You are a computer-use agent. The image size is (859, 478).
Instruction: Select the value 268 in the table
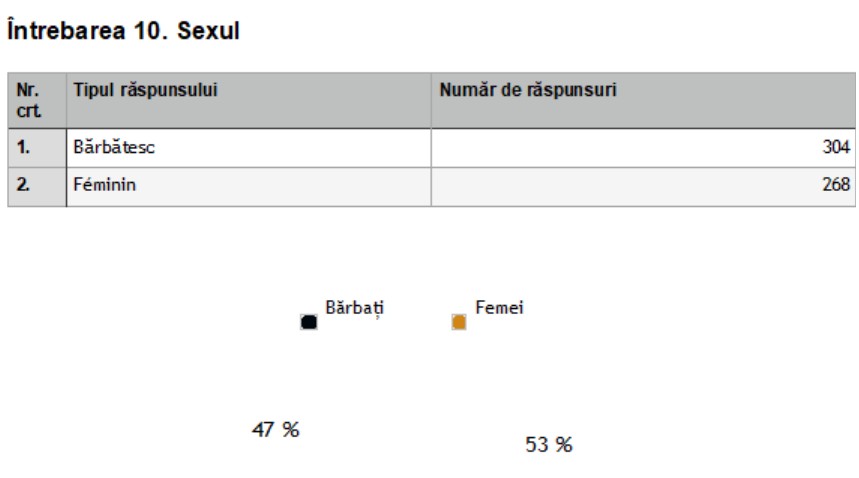837,184
